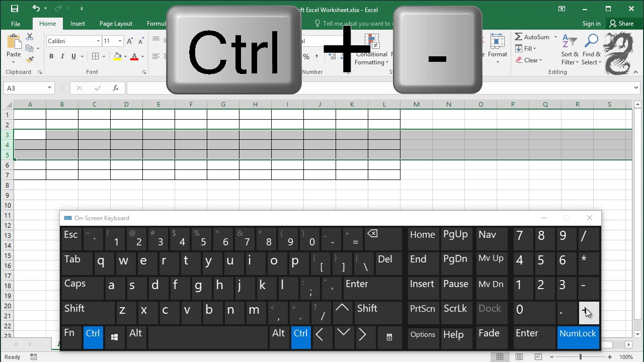The width and height of the screenshot is (644, 362).
Task: Switch to Page Break Preview in status bar
Action: [538, 357]
